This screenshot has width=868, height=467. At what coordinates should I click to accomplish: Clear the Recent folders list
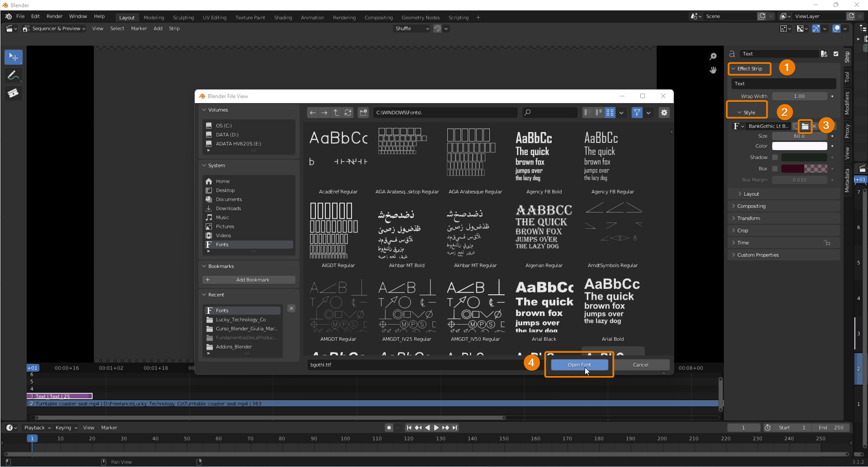(x=291, y=308)
